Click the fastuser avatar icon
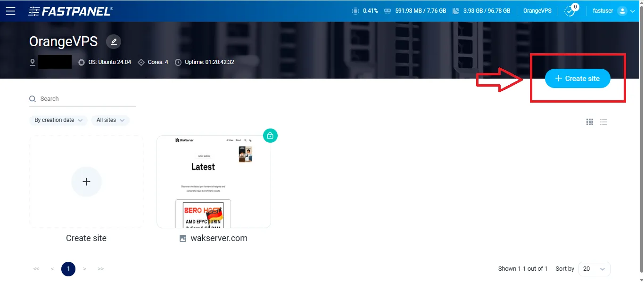 click(x=623, y=10)
